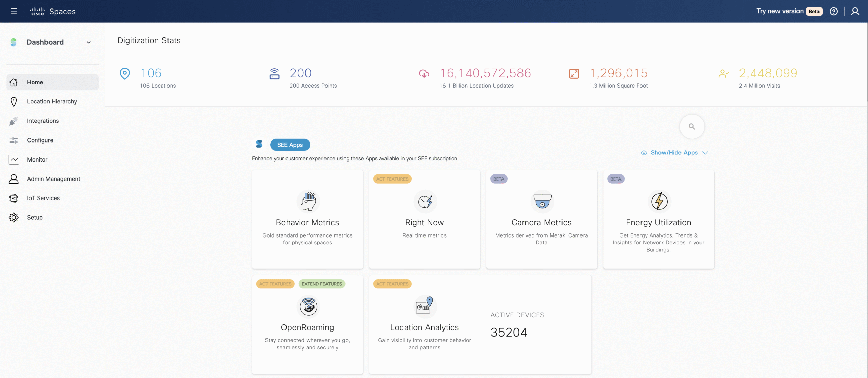
Task: Click the Admin Management person icon
Action: [x=14, y=179]
